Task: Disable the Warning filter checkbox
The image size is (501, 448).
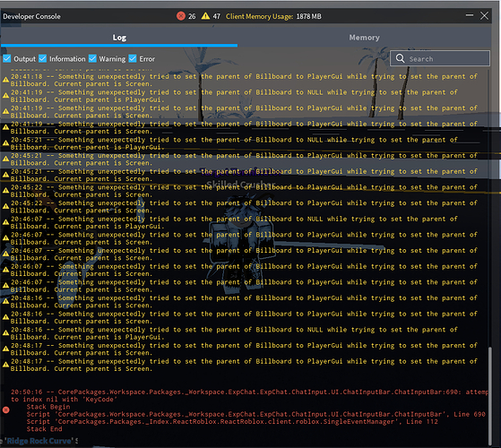Action: [92, 58]
